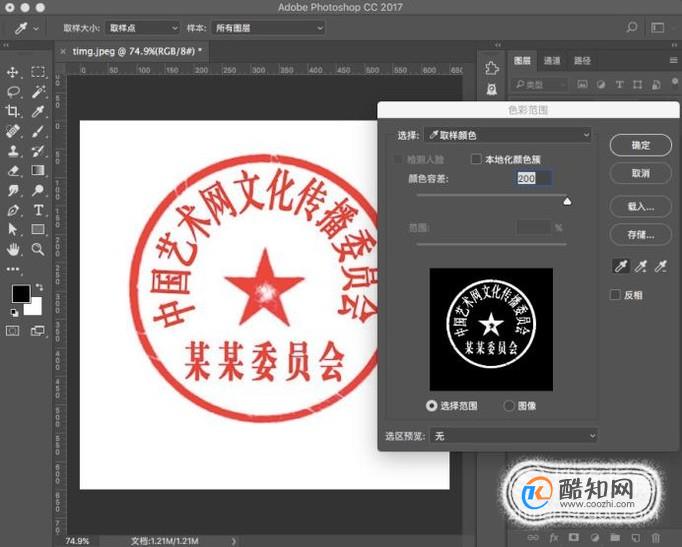Activate the timg.jpeg document tab
Image resolution: width=682 pixels, height=547 pixels.
[x=137, y=51]
